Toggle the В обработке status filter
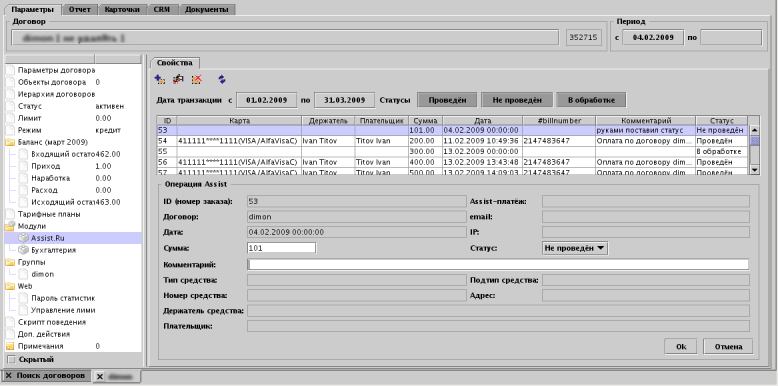 tap(591, 100)
